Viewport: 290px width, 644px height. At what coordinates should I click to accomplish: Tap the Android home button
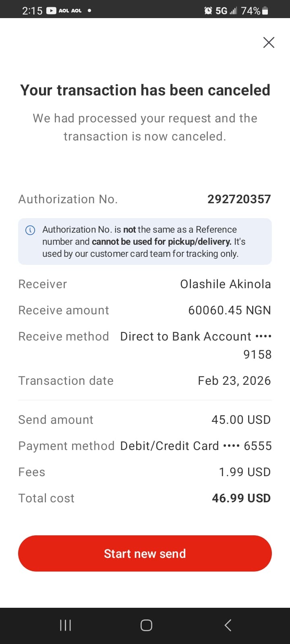click(146, 625)
